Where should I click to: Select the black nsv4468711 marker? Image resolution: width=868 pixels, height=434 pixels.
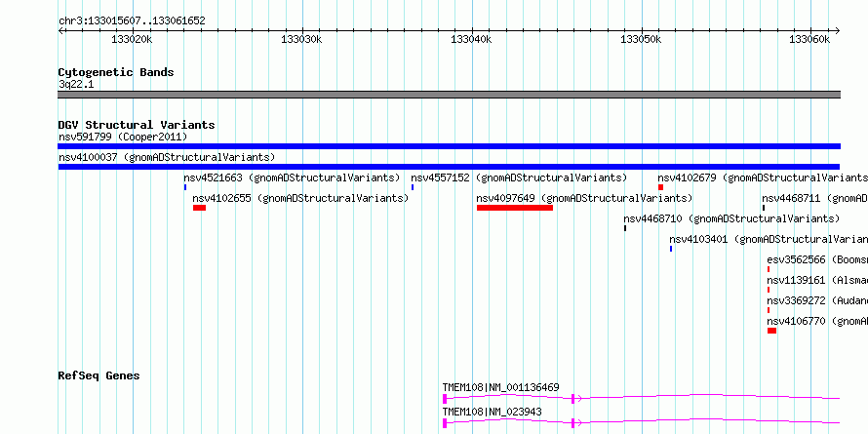pos(764,208)
